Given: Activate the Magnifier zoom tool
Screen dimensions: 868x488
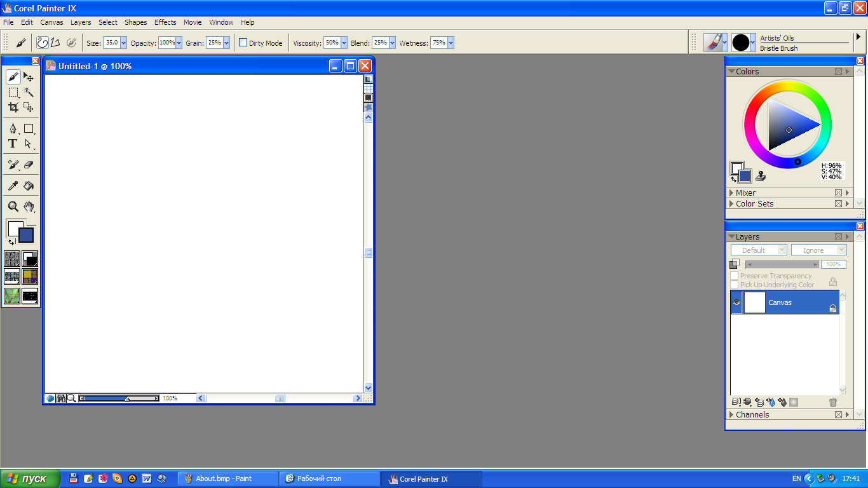Looking at the screenshot, I should [x=13, y=207].
